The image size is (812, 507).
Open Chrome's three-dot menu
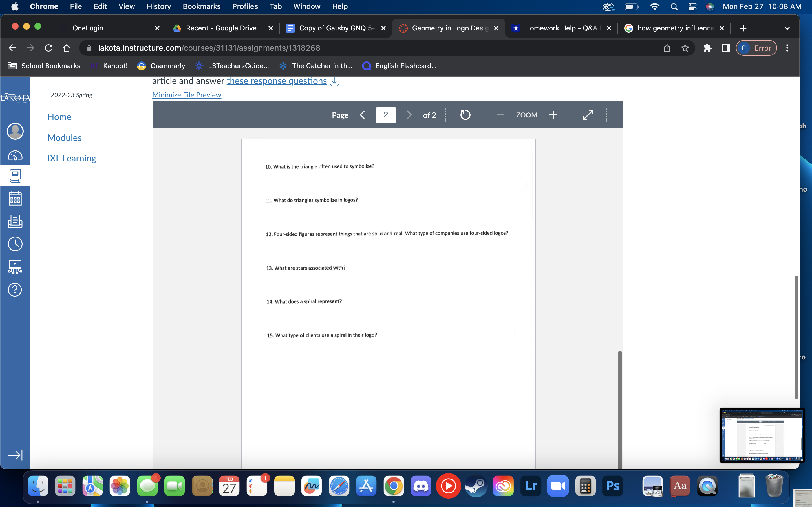(x=787, y=48)
